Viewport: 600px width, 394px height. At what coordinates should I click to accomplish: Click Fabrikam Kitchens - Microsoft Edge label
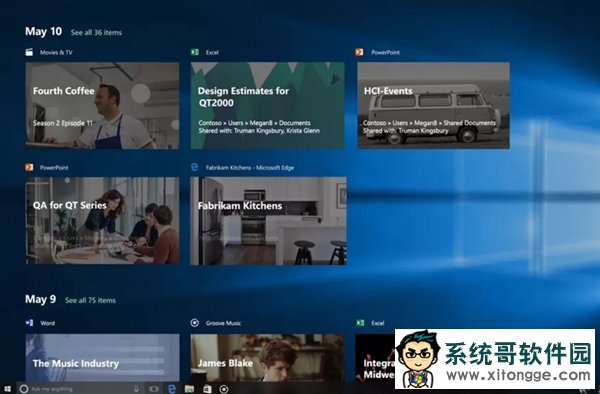[250, 168]
